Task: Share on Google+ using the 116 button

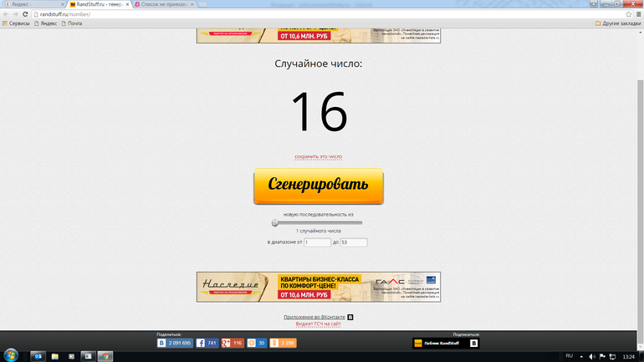Action: pyautogui.click(x=233, y=343)
